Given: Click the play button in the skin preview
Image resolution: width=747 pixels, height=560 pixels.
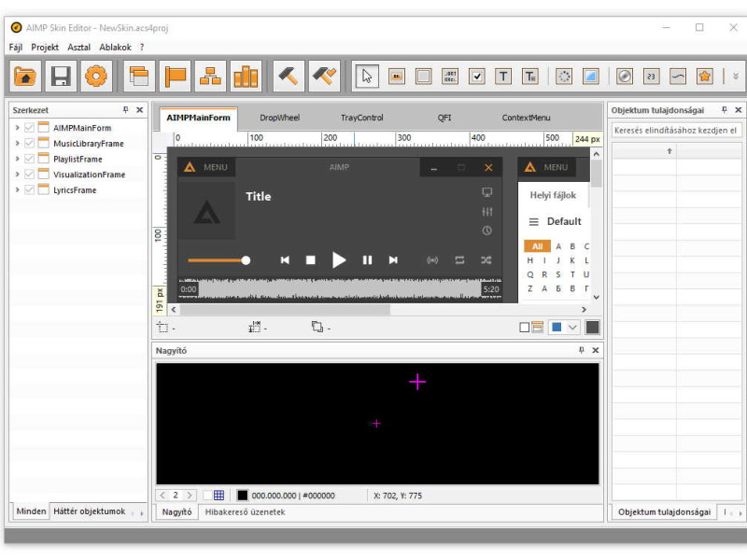Looking at the screenshot, I should tap(339, 260).
